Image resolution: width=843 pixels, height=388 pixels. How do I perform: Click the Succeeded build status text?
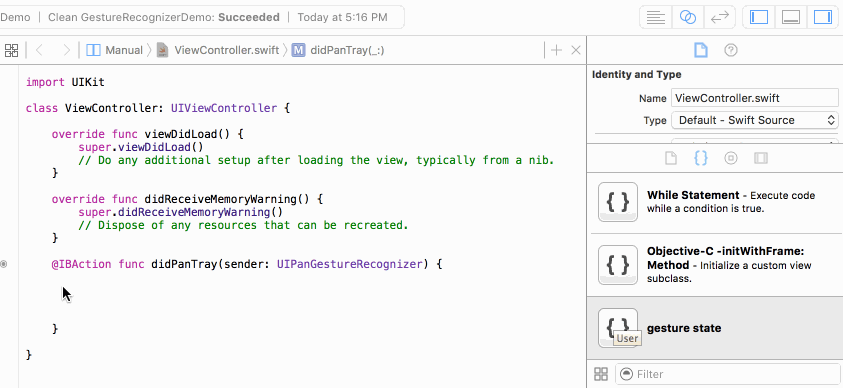249,17
